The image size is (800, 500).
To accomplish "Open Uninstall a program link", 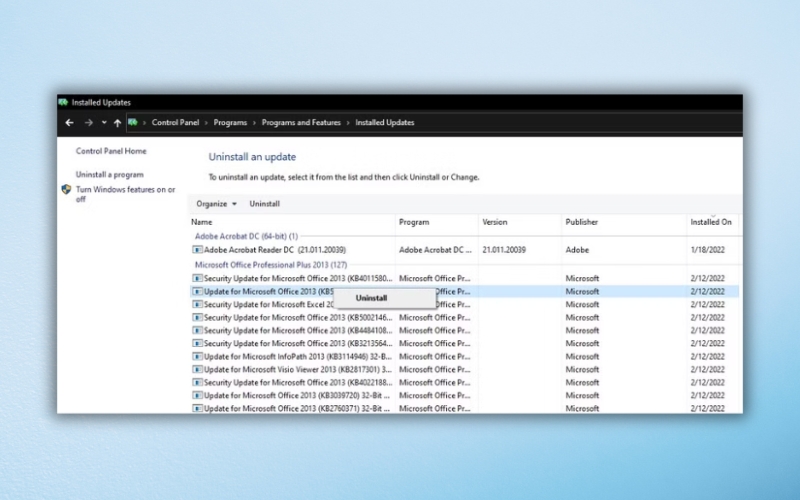I will 110,174.
